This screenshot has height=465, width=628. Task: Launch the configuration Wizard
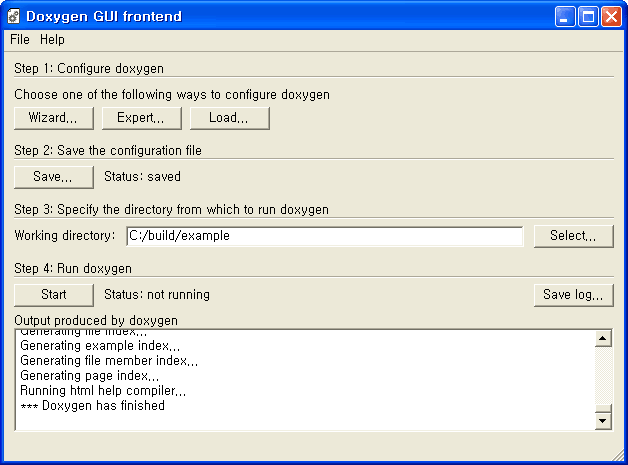coord(53,118)
